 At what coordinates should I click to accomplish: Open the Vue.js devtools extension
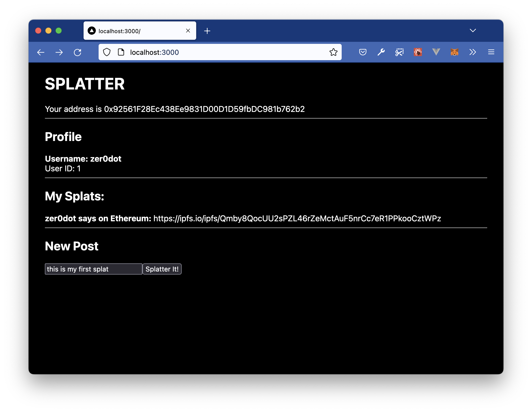tap(436, 52)
